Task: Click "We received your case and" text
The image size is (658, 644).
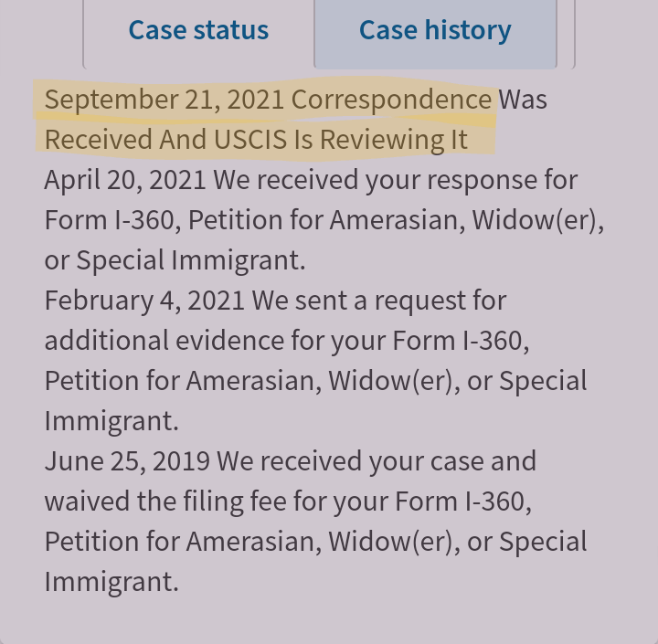Action: [x=376, y=460]
